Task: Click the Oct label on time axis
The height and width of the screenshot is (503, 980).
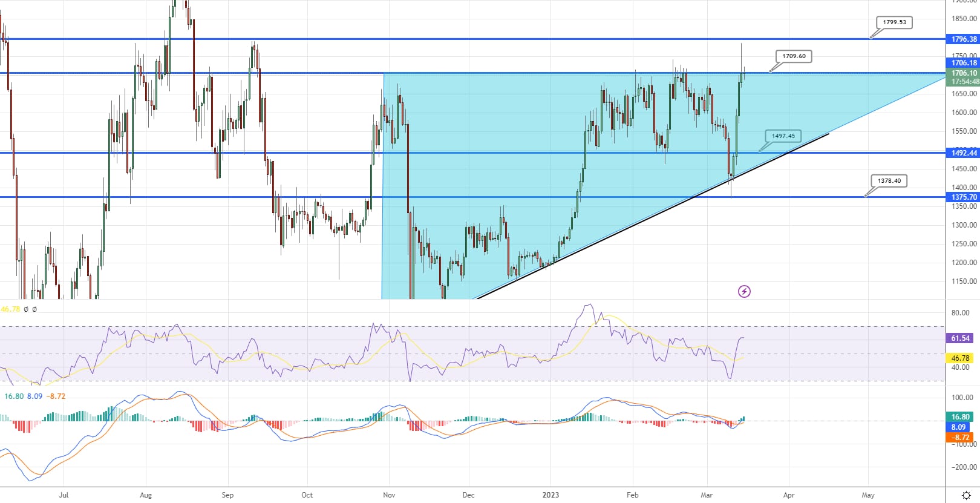Action: coord(307,495)
